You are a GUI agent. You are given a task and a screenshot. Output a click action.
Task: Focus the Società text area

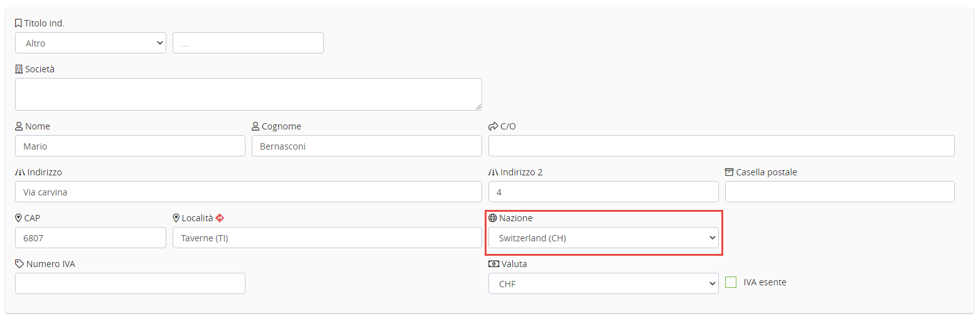tap(248, 94)
